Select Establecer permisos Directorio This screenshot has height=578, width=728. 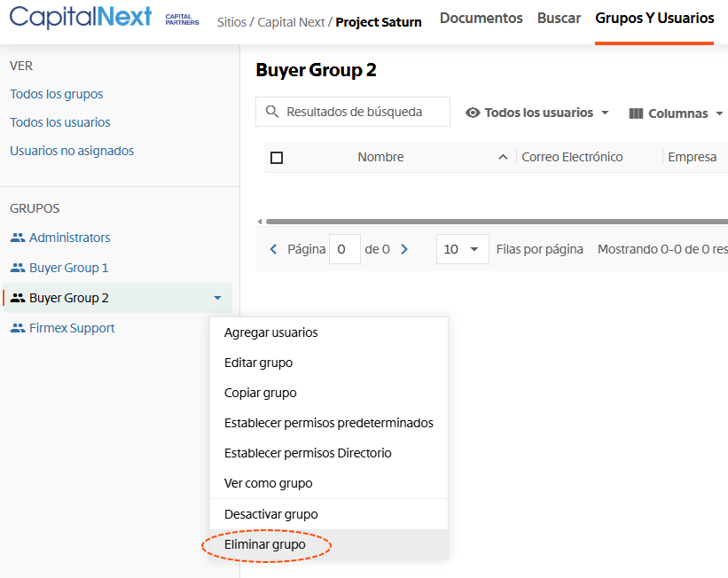329,453
